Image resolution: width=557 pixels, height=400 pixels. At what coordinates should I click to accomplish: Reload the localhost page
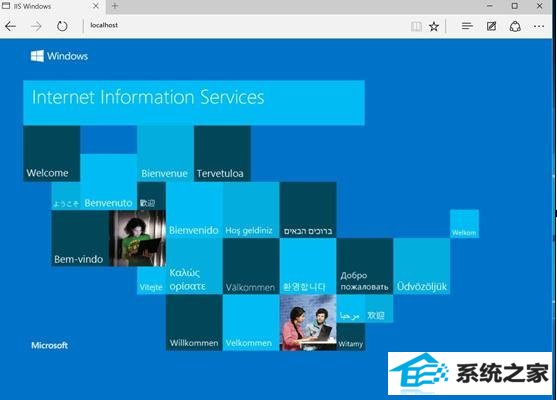coord(62,26)
